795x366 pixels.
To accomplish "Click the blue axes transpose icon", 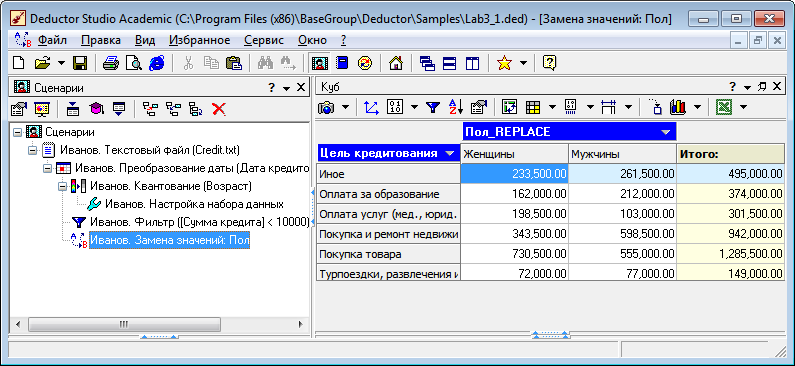I will pos(372,107).
